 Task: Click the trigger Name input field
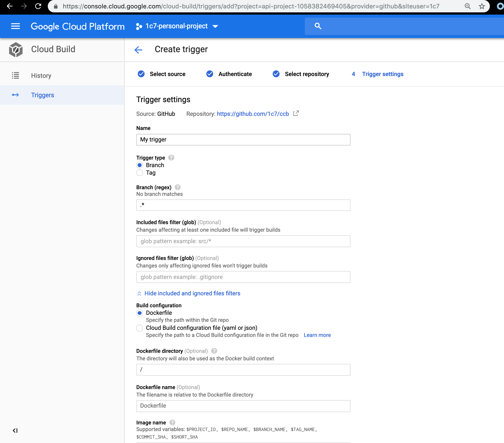243,140
